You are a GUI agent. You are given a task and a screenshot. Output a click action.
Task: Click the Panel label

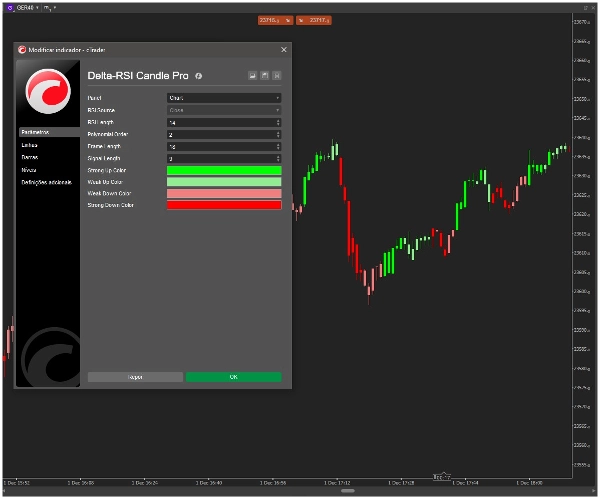[95, 98]
